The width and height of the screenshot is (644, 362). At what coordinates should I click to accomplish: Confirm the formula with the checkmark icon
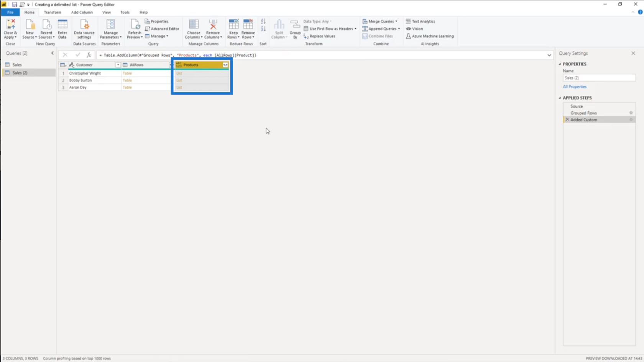[x=78, y=55]
